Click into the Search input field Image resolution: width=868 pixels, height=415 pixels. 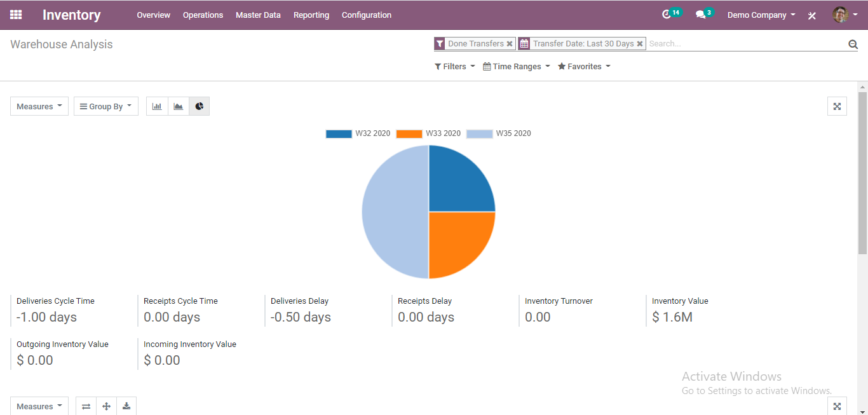coord(747,44)
